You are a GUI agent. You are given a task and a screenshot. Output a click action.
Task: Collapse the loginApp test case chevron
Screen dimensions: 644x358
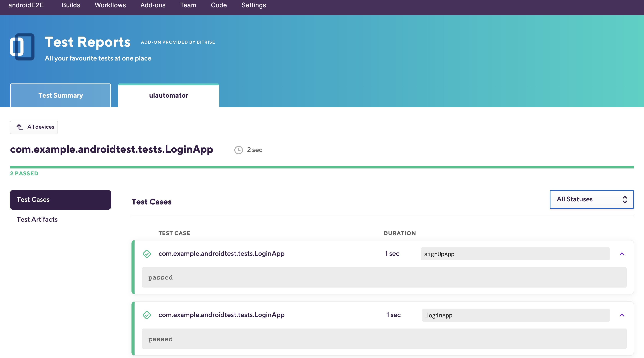click(x=622, y=315)
